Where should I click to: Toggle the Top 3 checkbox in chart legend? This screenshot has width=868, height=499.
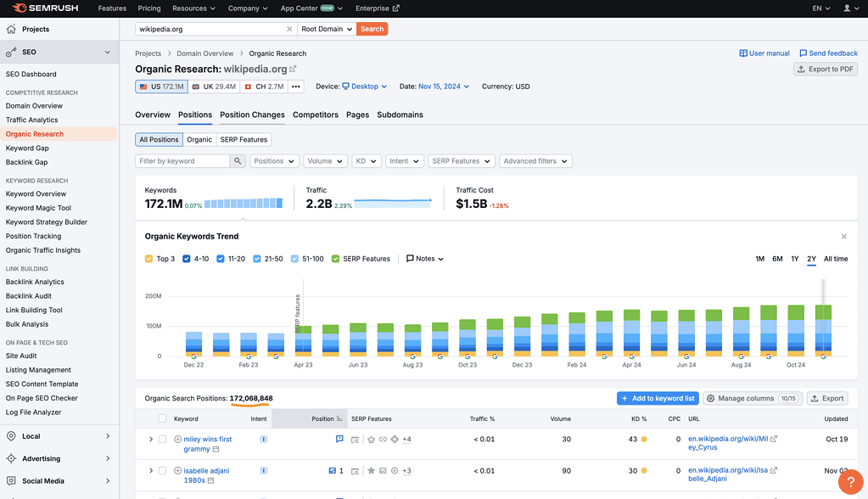149,259
